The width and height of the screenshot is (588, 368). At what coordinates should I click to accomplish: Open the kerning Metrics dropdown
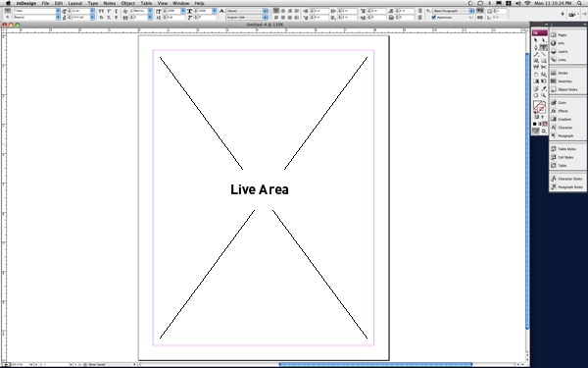150,11
